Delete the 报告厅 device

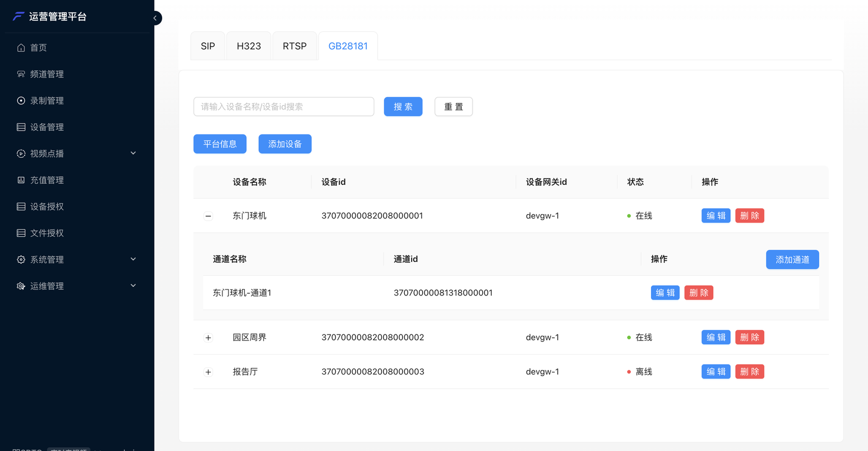tap(750, 371)
